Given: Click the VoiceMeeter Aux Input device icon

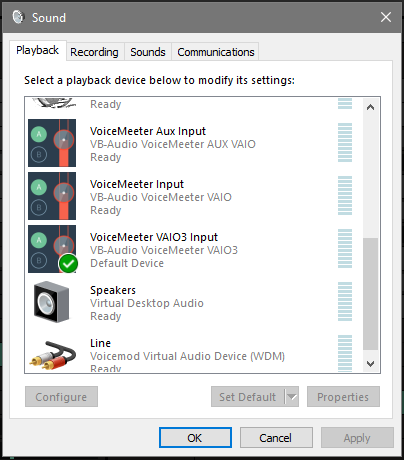Looking at the screenshot, I should [x=52, y=143].
